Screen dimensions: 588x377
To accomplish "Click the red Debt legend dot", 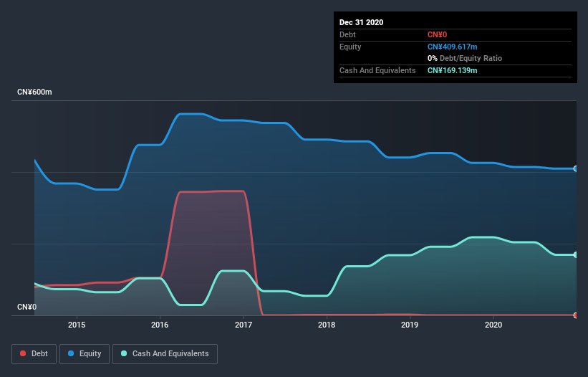I will (23, 353).
